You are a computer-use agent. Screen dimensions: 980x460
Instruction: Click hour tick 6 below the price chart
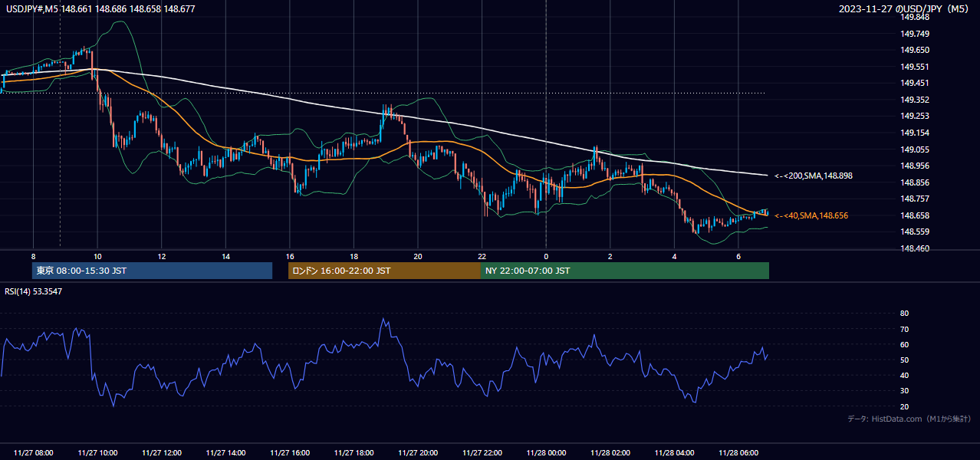pos(738,256)
